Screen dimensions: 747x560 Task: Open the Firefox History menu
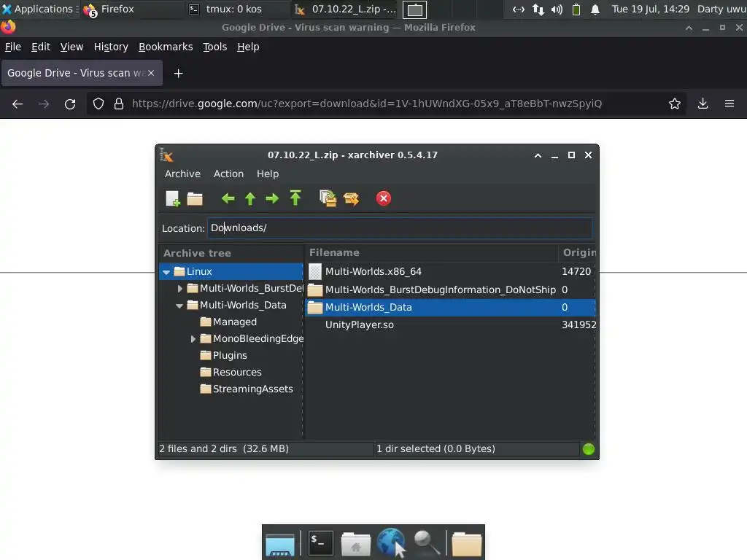pyautogui.click(x=111, y=47)
